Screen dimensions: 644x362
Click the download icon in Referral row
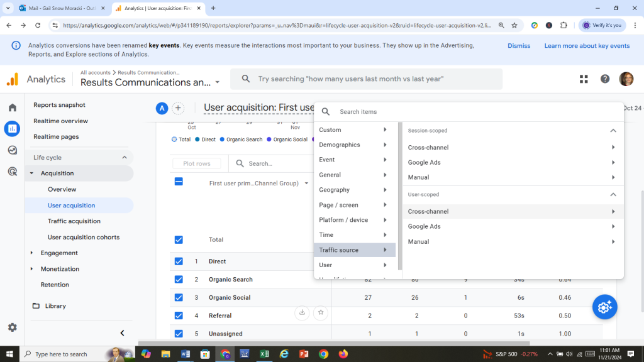[302, 313]
